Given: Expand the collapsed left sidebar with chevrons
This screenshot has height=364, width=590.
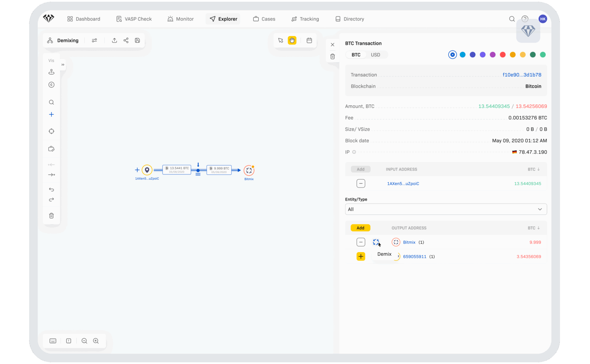Looking at the screenshot, I should click(63, 65).
